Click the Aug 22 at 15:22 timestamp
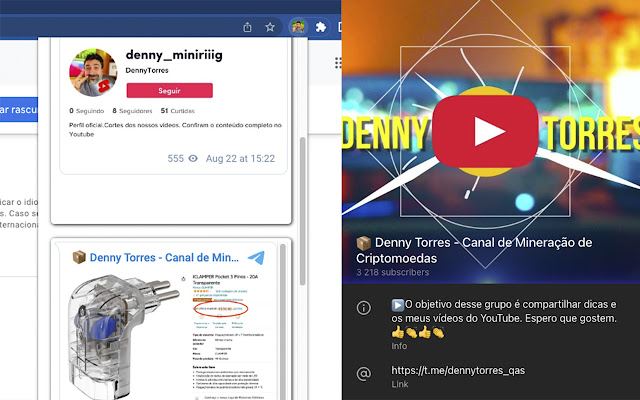The height and width of the screenshot is (400, 640). (x=240, y=158)
